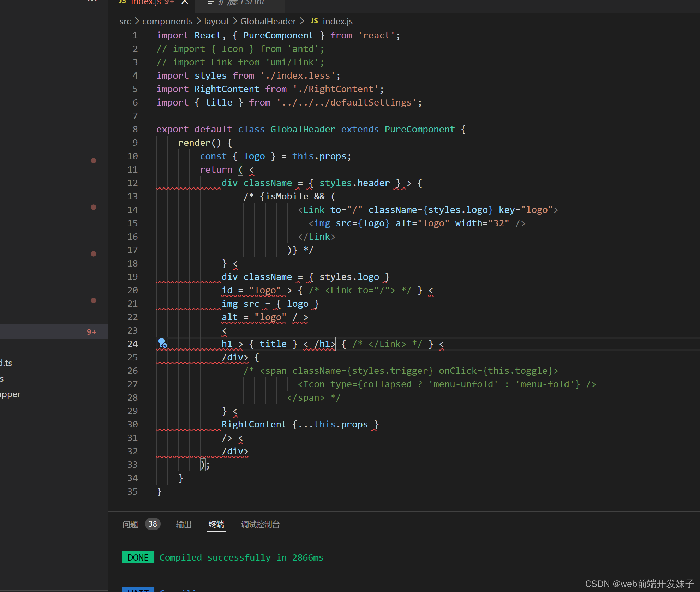The image size is (700, 592).
Task: Expand the components breadcrumb segment
Action: click(x=167, y=22)
